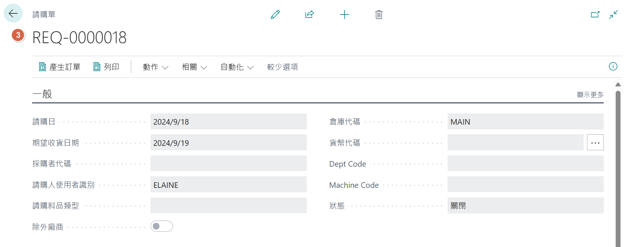This screenshot has width=644, height=247.
Task: Click the info circle icon
Action: click(613, 66)
